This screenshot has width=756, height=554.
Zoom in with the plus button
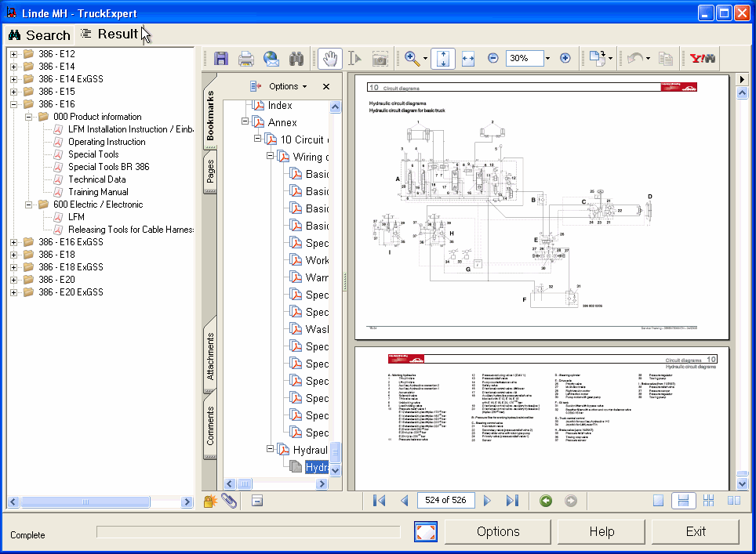point(565,58)
